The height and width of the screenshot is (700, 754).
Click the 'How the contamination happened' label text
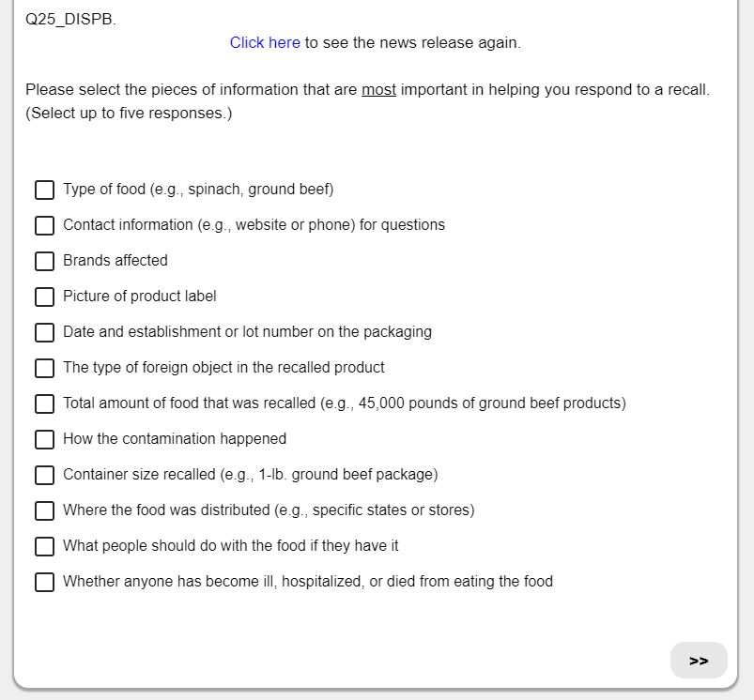(x=175, y=439)
